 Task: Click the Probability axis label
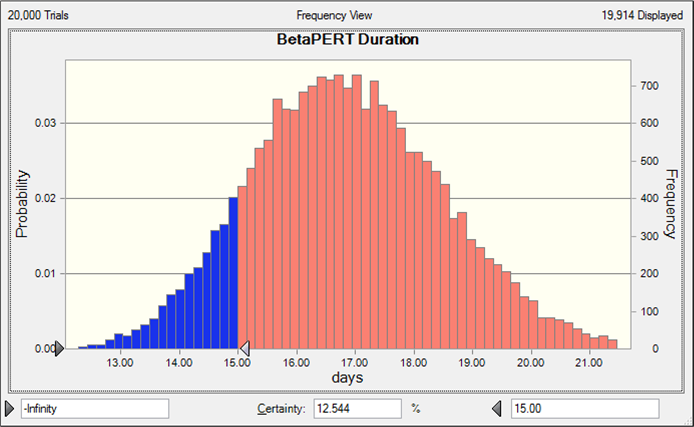click(x=22, y=204)
